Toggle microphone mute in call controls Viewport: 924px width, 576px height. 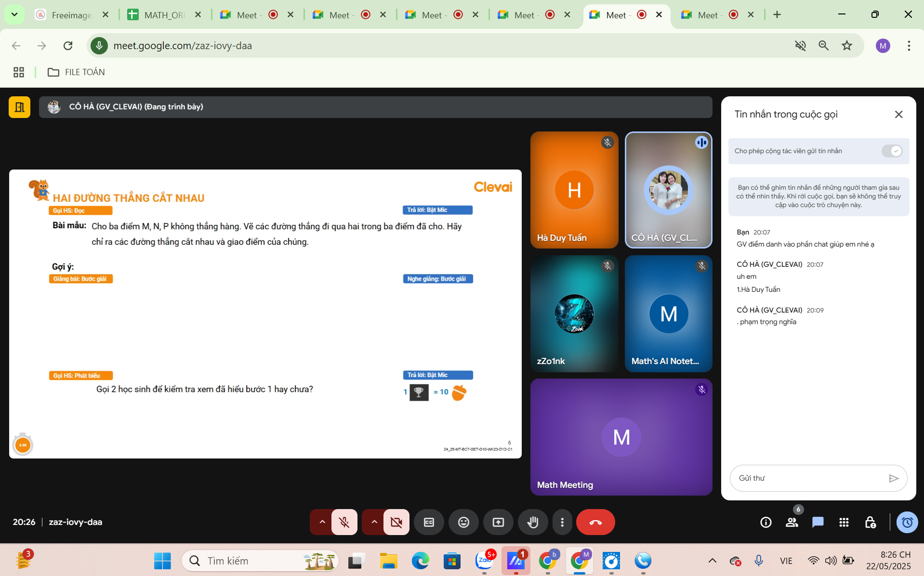click(x=344, y=522)
